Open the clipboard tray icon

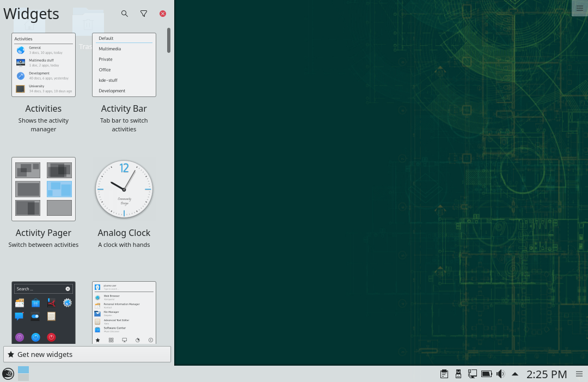coord(444,374)
